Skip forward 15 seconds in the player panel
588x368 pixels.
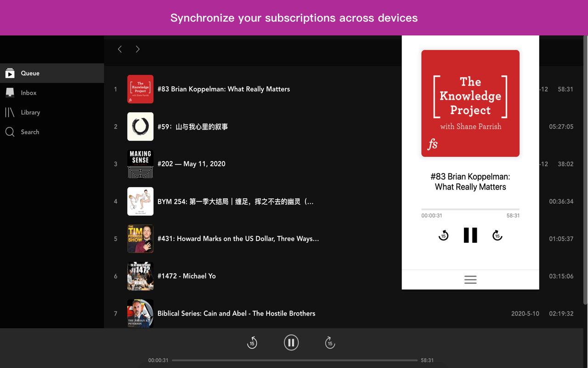[497, 235]
